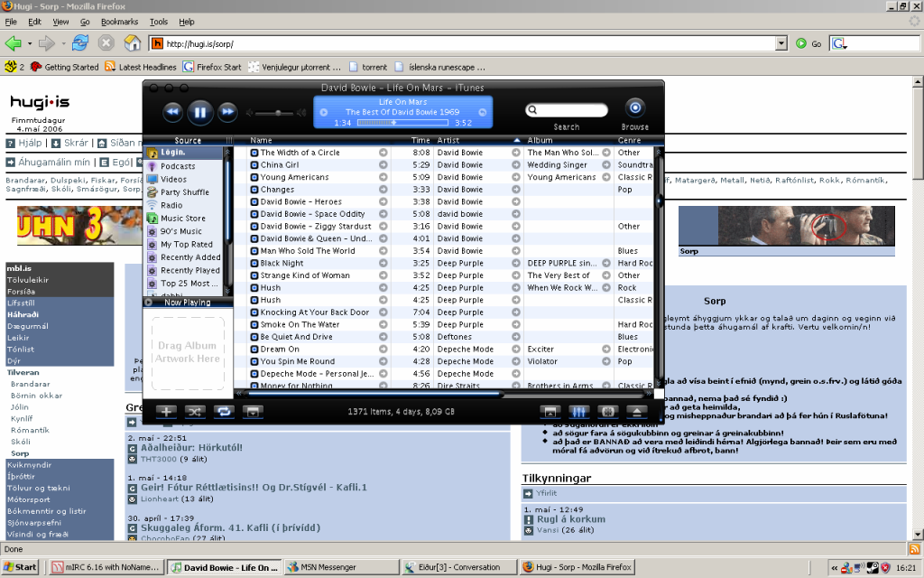Open the Firefox View menu
Viewport: 924px width, 578px height.
tap(60, 22)
